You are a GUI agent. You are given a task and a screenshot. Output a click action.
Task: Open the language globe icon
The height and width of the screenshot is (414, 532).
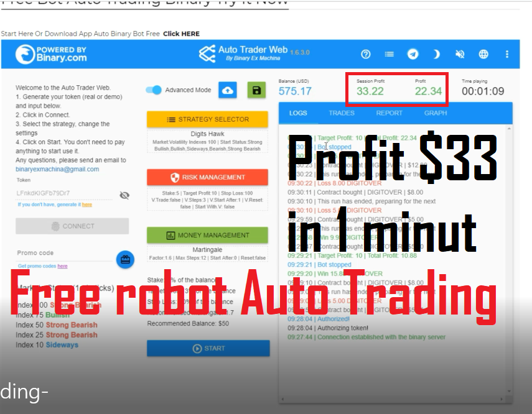pos(483,54)
